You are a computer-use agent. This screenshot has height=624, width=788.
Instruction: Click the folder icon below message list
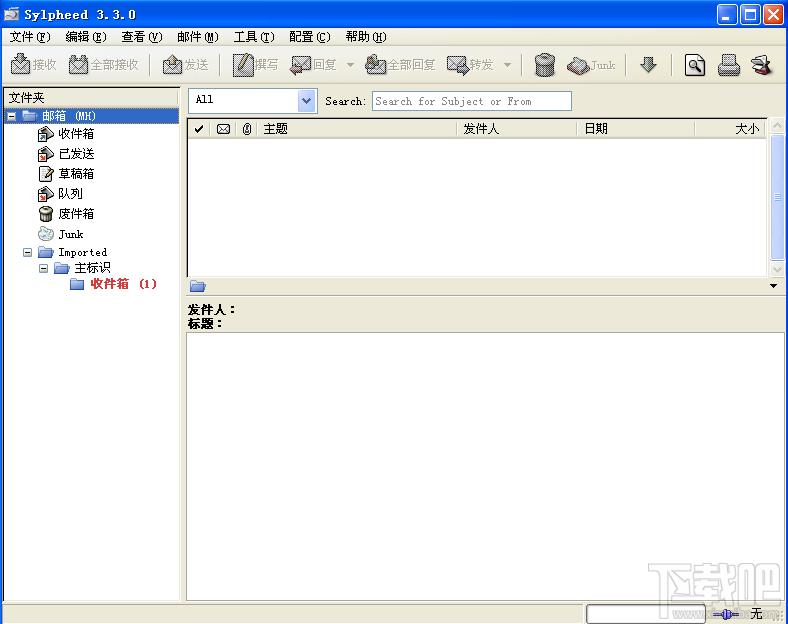[x=198, y=286]
